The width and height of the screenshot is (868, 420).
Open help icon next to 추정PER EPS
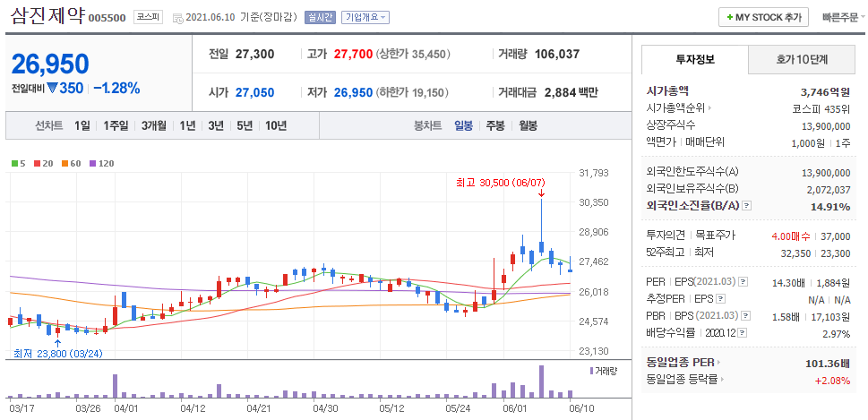point(720,299)
